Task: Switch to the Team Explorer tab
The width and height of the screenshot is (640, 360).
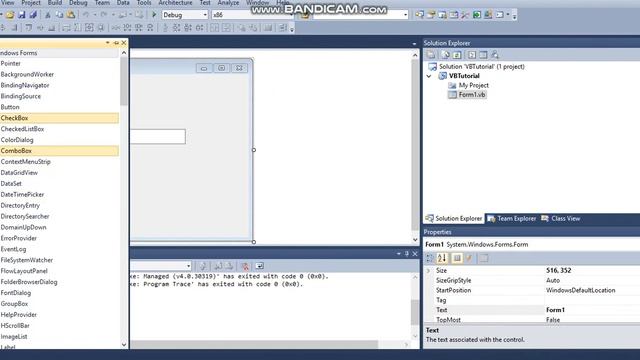Action: [512, 219]
